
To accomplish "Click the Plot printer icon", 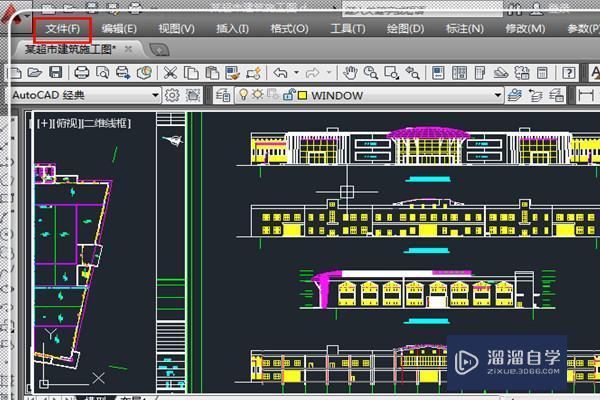I will 81,72.
